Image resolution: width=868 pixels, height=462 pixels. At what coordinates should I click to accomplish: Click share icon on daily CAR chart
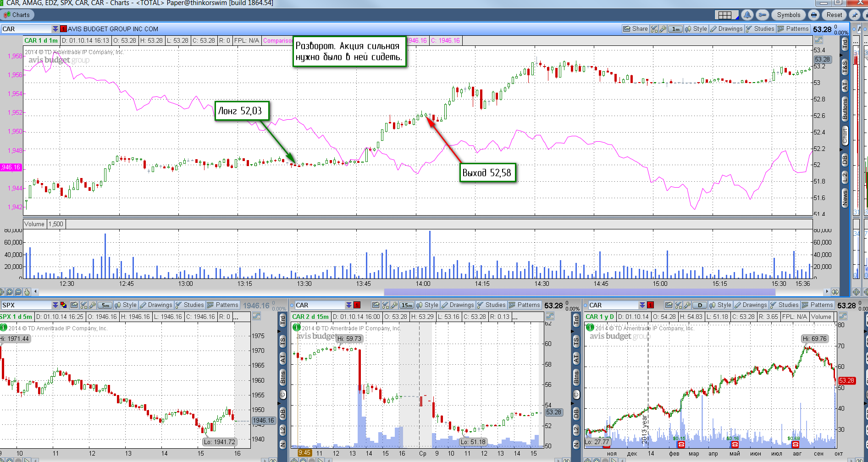pyautogui.click(x=669, y=305)
